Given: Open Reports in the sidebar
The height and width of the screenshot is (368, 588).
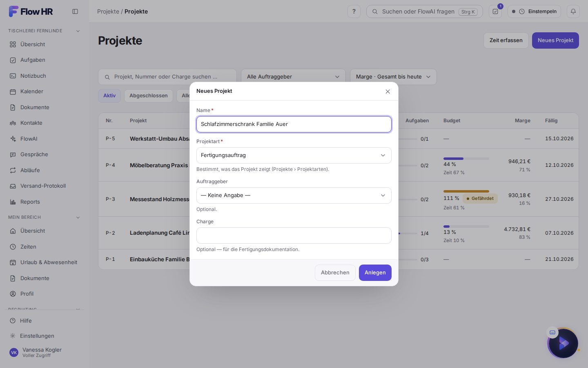Looking at the screenshot, I should [x=44, y=202].
